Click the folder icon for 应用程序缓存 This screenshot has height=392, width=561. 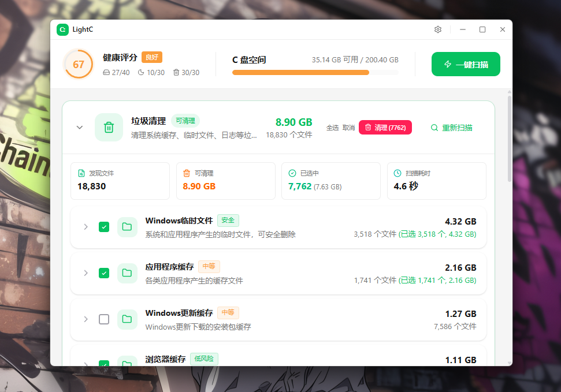tap(127, 273)
